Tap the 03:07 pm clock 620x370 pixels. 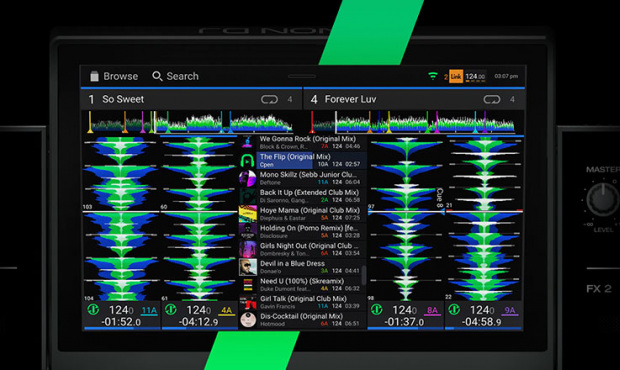(x=506, y=76)
